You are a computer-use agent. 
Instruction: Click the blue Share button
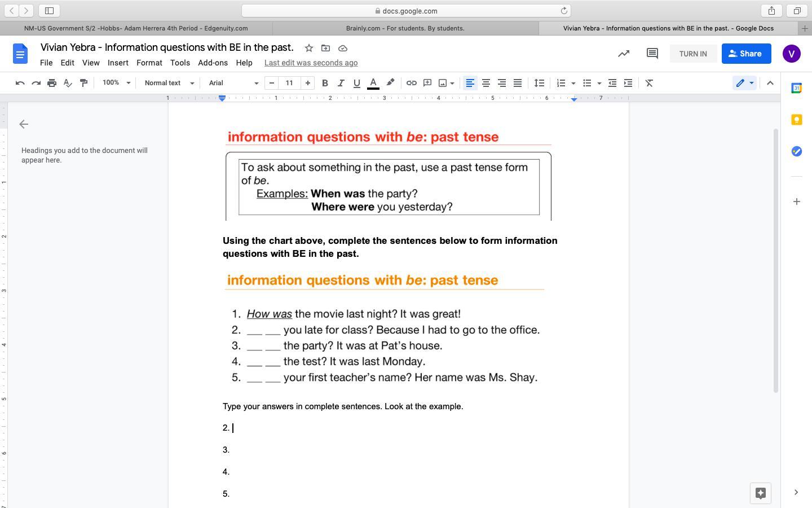coord(746,54)
